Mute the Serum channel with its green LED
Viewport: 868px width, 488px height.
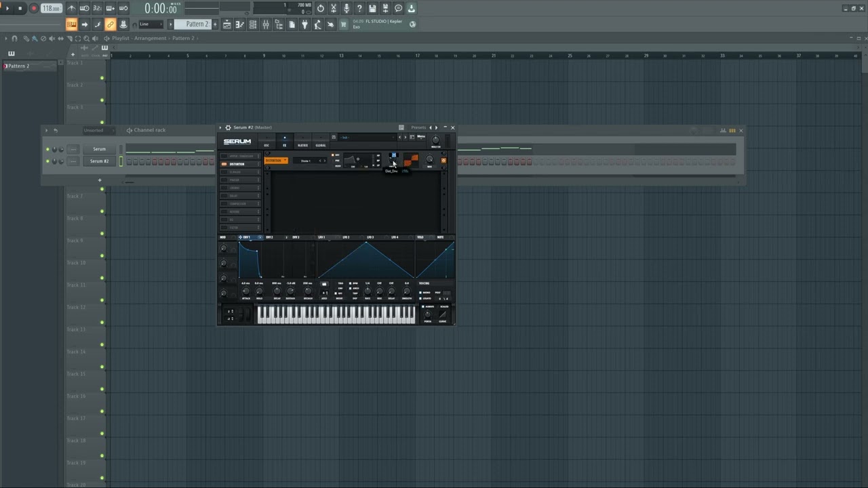point(47,149)
